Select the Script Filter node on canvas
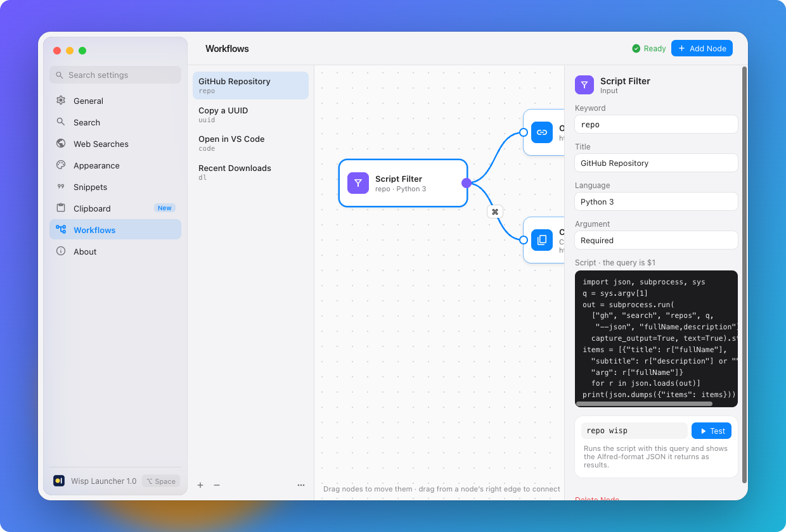Screen dimensions: 786x532 point(403,183)
